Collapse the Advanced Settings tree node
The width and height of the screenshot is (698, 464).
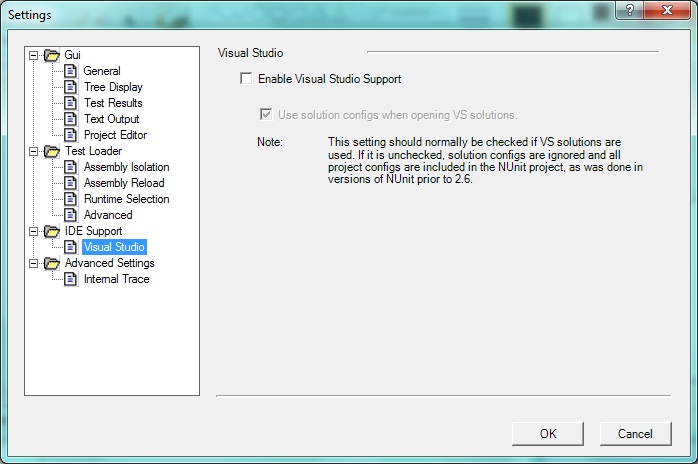34,263
